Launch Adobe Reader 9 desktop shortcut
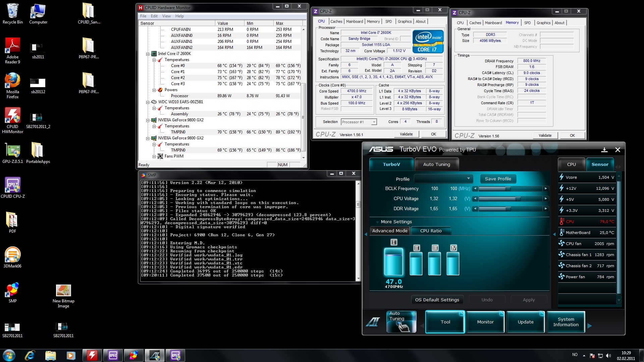Screen dimensions: 644x362 pos(12,51)
